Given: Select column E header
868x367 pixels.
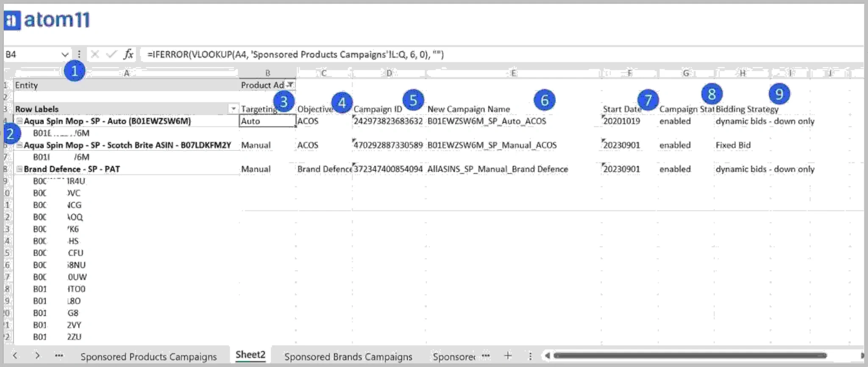Looking at the screenshot, I should (513, 73).
